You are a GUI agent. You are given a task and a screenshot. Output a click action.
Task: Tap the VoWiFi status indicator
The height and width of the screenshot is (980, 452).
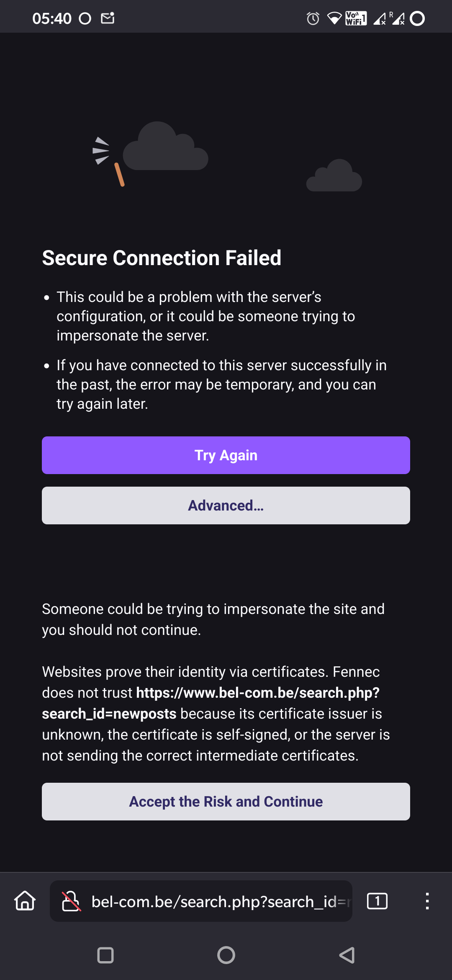356,18
